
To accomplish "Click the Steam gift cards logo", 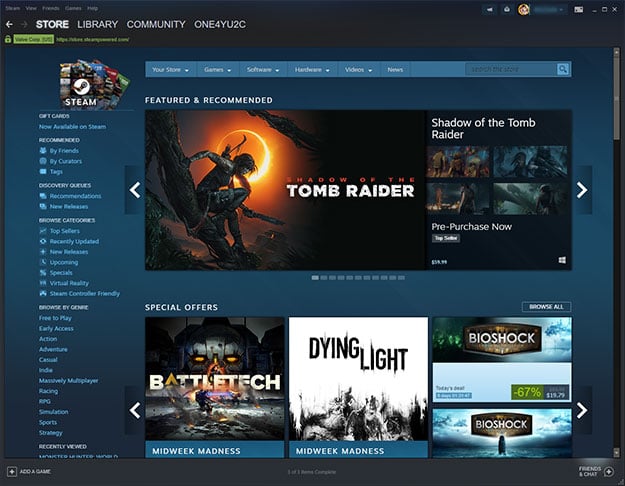I will pos(94,84).
